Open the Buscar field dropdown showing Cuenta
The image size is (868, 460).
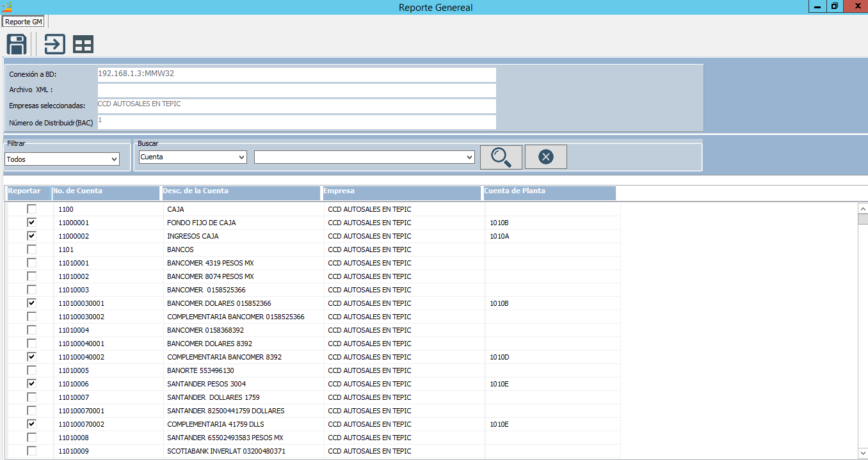pos(193,157)
